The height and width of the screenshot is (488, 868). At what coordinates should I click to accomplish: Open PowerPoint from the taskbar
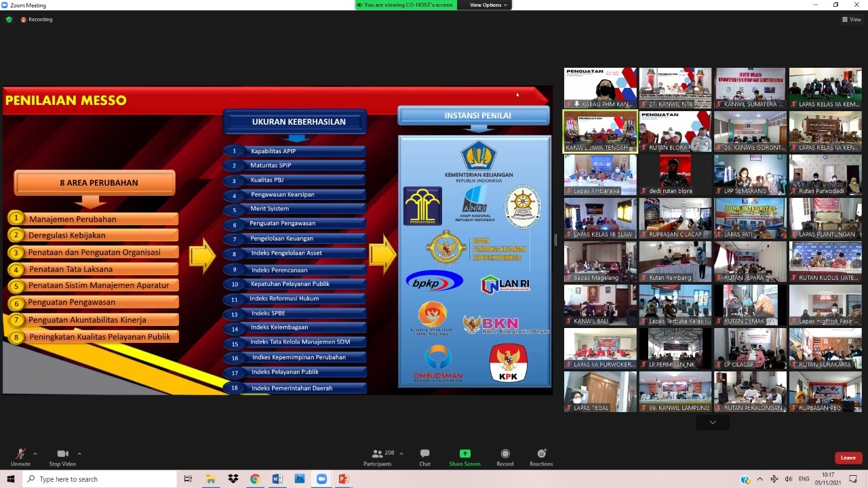344,479
